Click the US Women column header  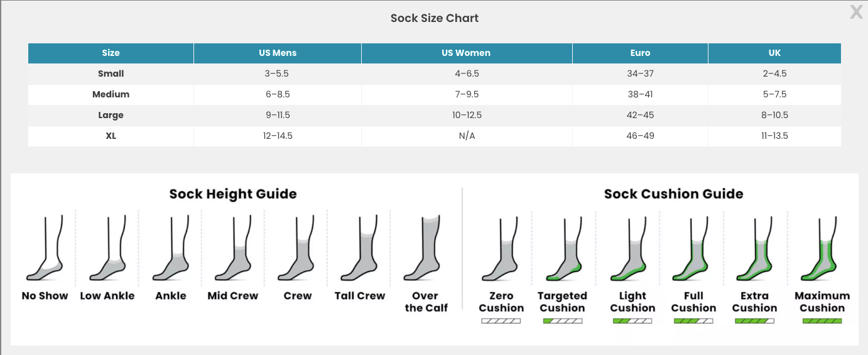pyautogui.click(x=466, y=53)
